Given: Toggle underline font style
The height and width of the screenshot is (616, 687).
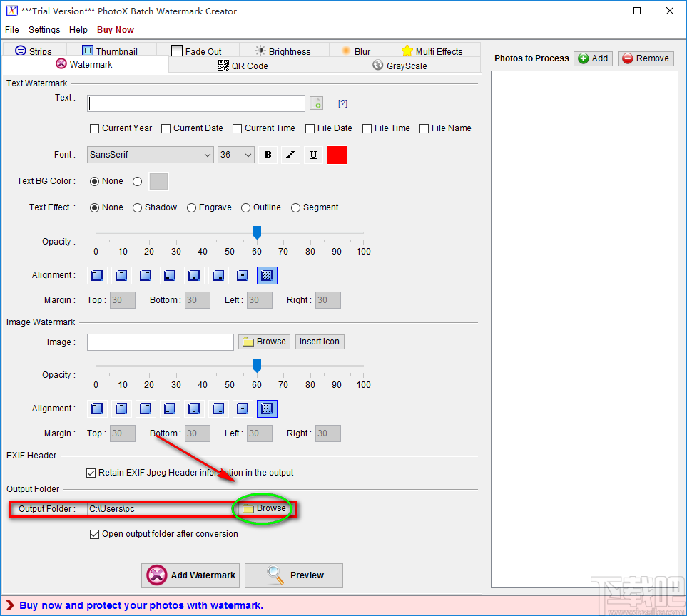Looking at the screenshot, I should pyautogui.click(x=313, y=155).
